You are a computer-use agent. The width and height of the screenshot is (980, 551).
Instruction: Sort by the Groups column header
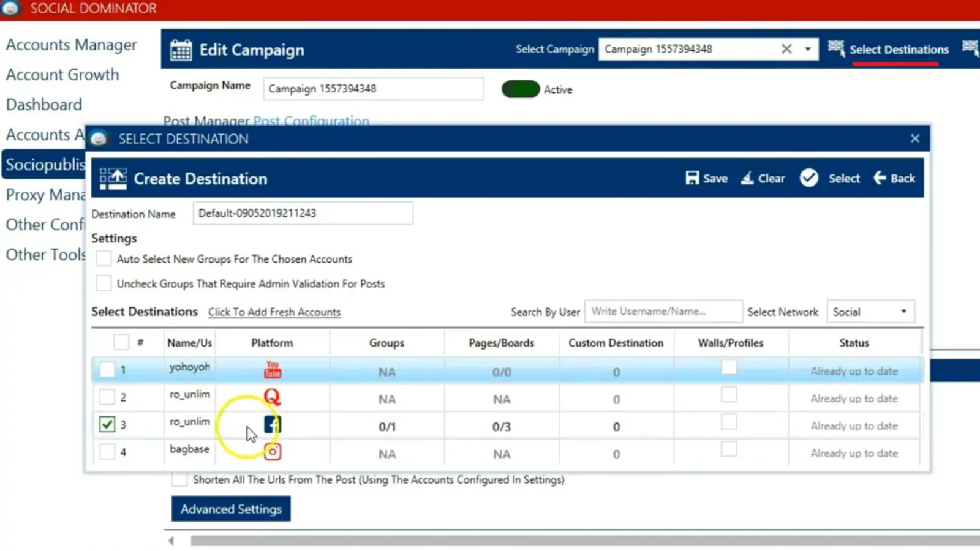coord(386,343)
